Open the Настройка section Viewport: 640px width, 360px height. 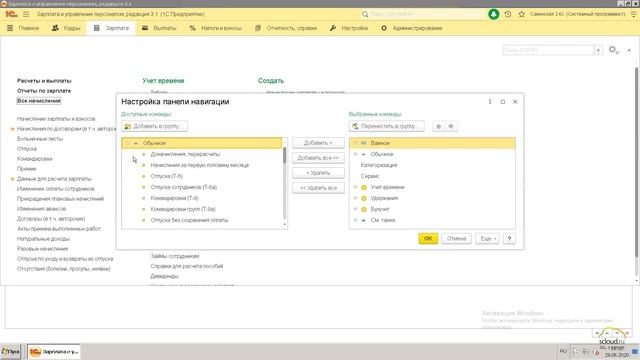[x=349, y=28]
